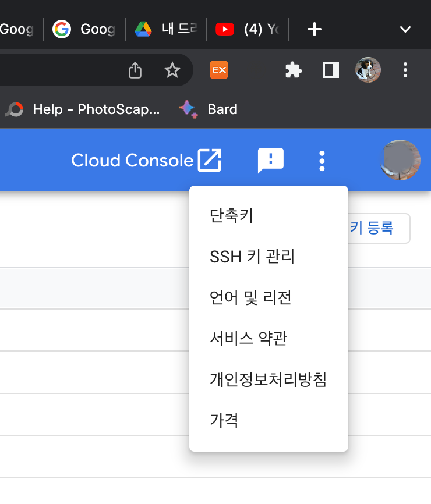This screenshot has width=431, height=504.
Task: Click the 키 등록 button
Action: pyautogui.click(x=379, y=228)
